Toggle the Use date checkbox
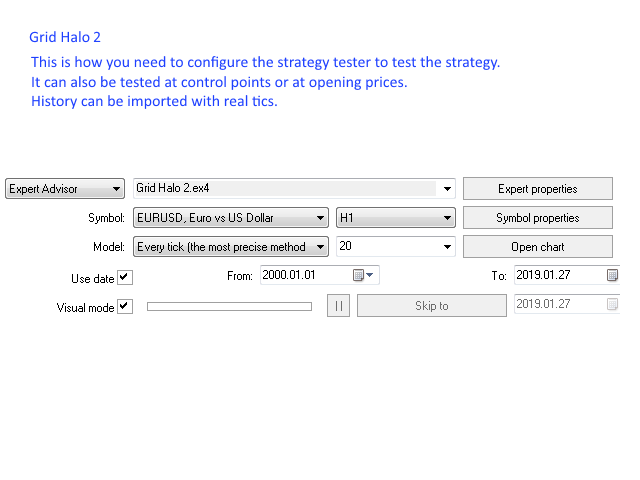The height and width of the screenshot is (480, 640). [x=125, y=278]
